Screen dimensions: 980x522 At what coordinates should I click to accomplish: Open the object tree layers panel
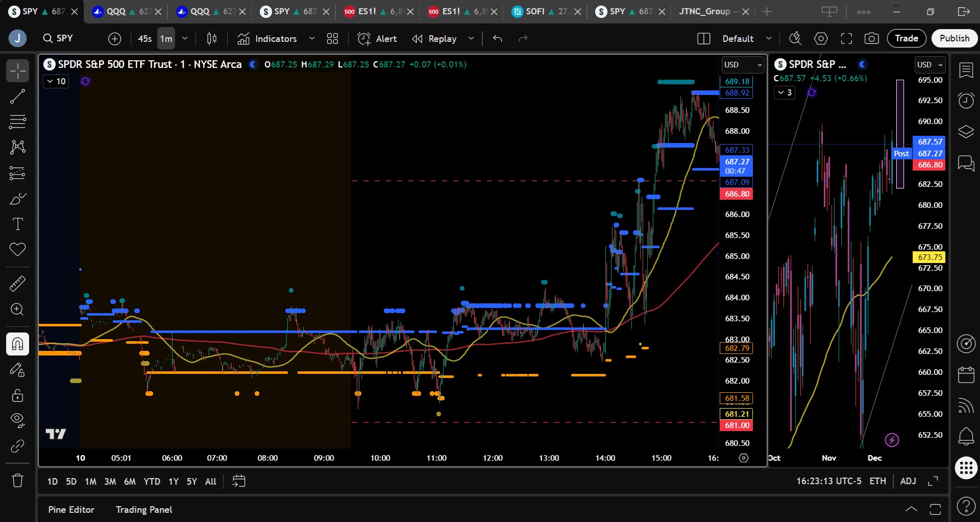point(966,132)
